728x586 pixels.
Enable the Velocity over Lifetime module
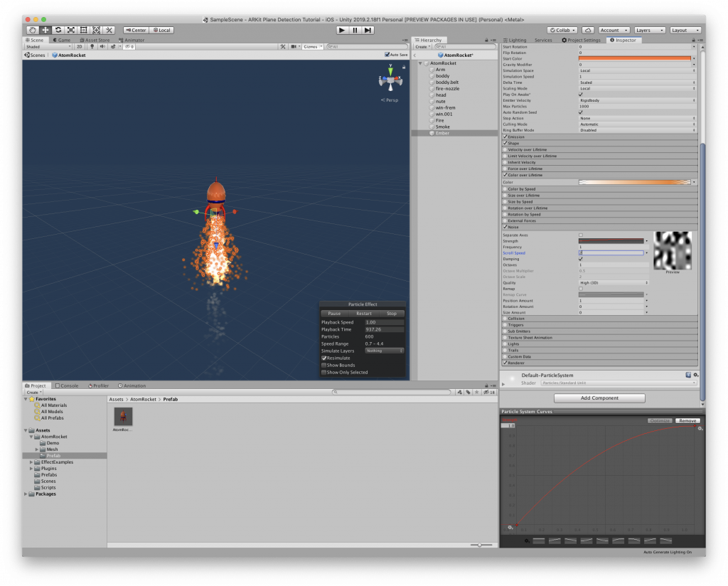[x=505, y=150]
